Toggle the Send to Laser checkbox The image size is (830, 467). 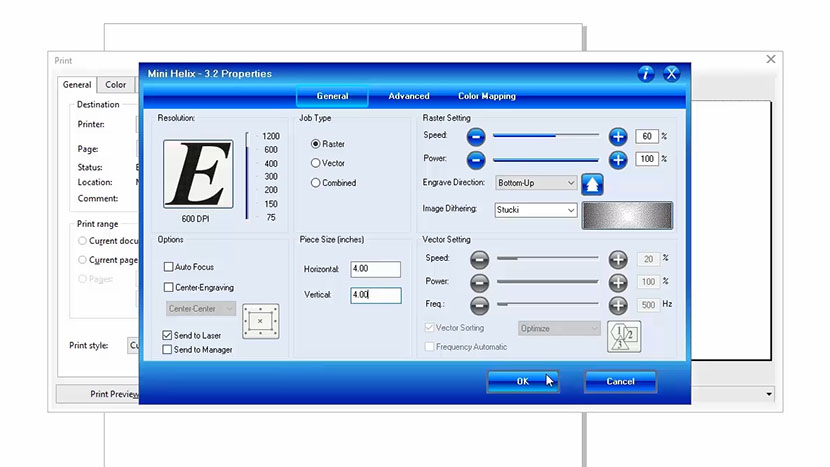[168, 335]
